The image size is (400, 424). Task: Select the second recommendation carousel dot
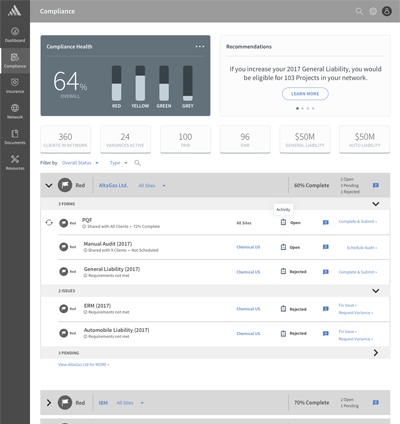pyautogui.click(x=302, y=108)
